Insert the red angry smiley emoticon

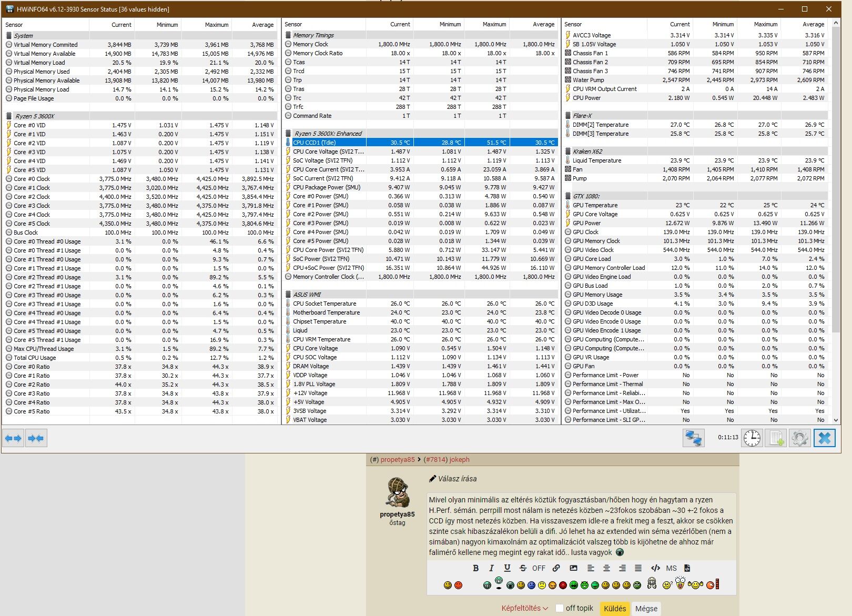[458, 585]
